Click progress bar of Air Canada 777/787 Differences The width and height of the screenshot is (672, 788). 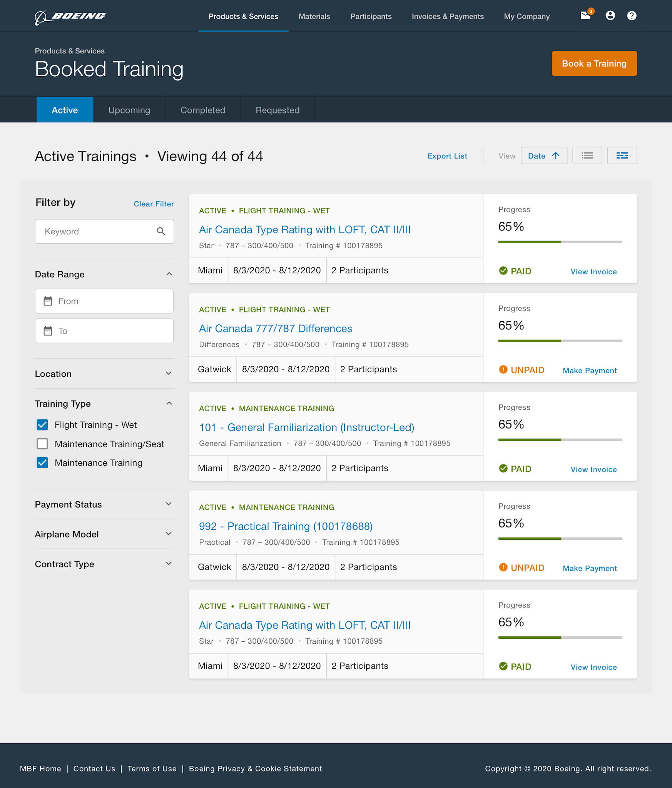tap(560, 341)
